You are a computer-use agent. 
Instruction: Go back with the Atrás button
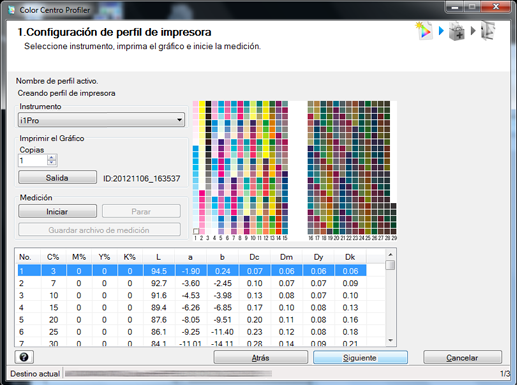click(x=260, y=358)
